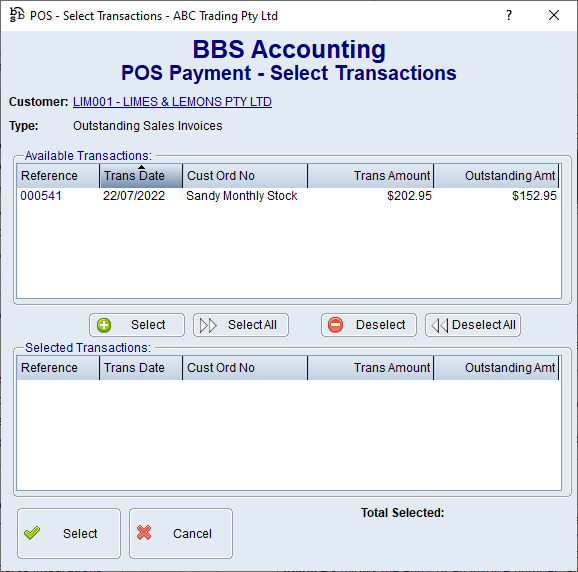
Task: Sort available list by Cust Ord No
Action: (245, 176)
